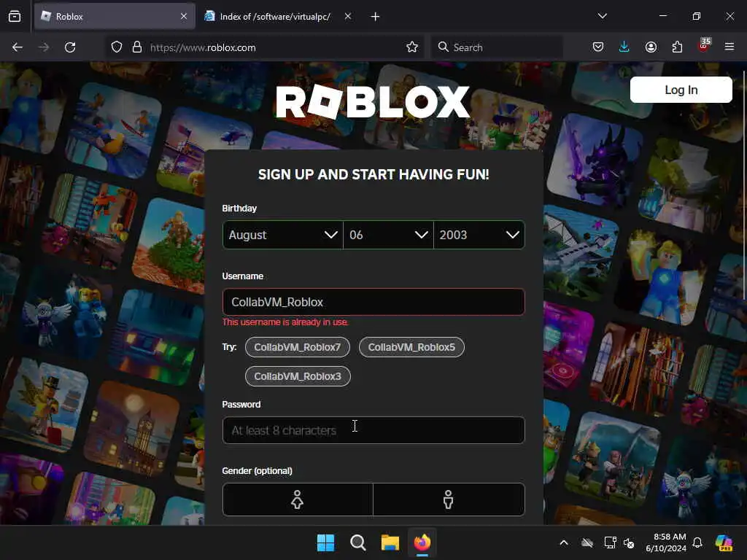Click the page vertical scrollbar
This screenshot has width=747, height=560.
point(744,186)
